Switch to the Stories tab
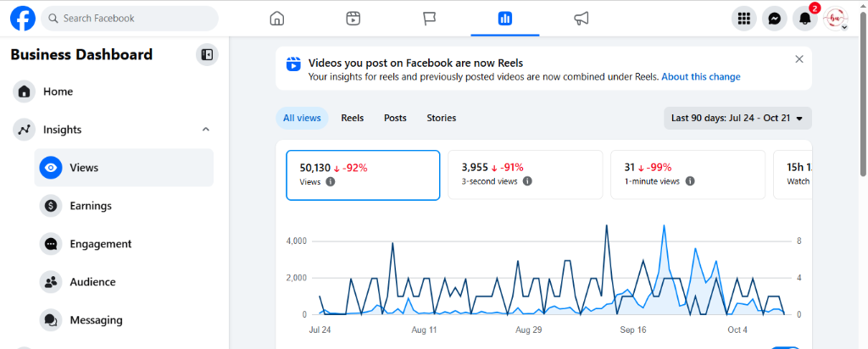Viewport: 868px width, 349px height. tap(441, 119)
